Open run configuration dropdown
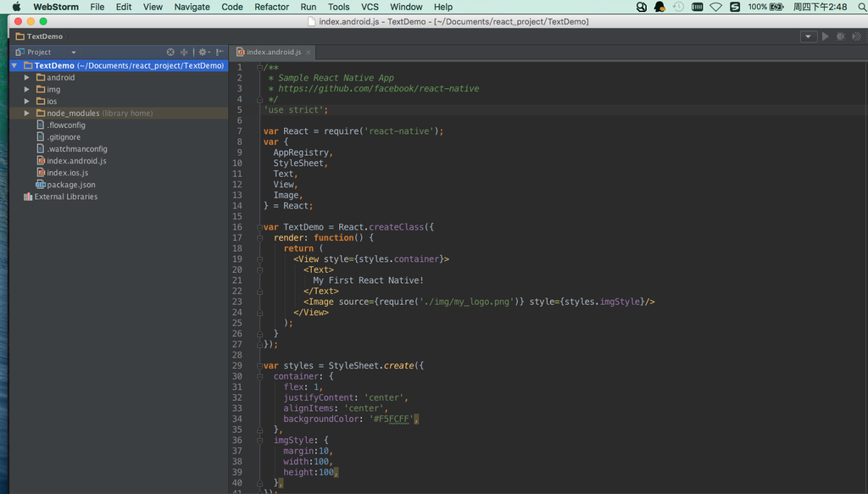 tap(808, 36)
